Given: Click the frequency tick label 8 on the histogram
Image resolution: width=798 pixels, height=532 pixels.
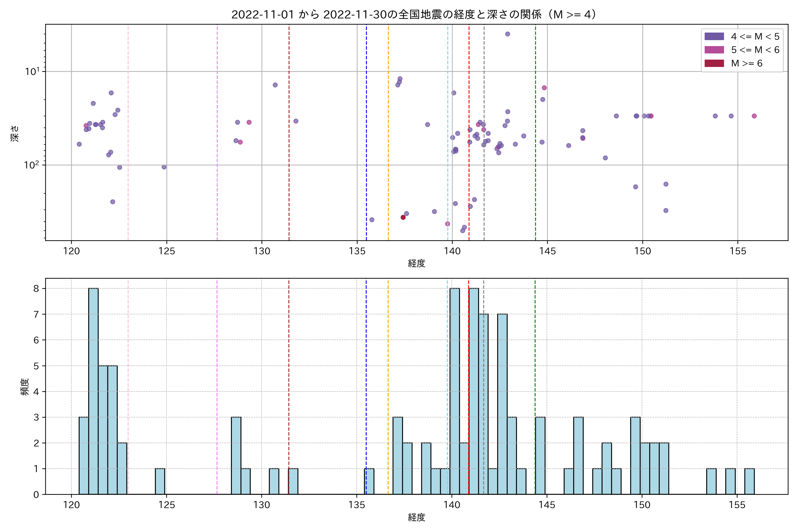Looking at the screenshot, I should point(36,288).
